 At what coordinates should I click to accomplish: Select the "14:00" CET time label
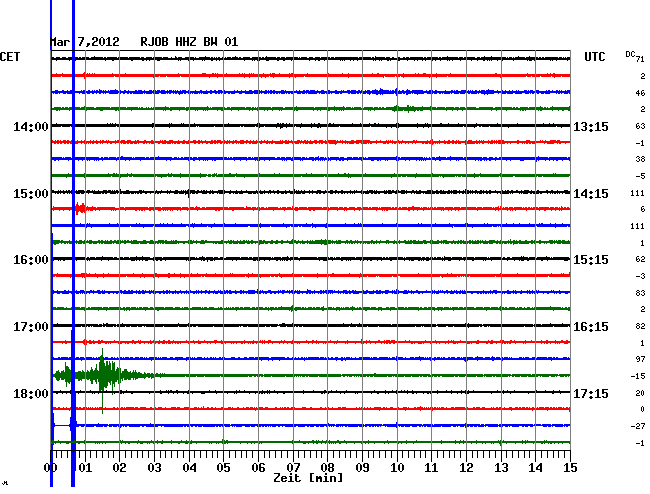(31, 127)
